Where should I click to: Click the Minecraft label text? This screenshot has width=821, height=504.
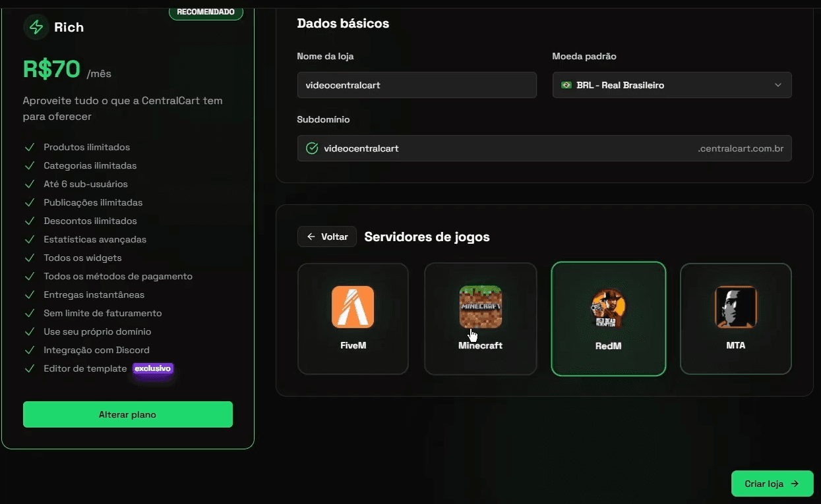pyautogui.click(x=480, y=345)
